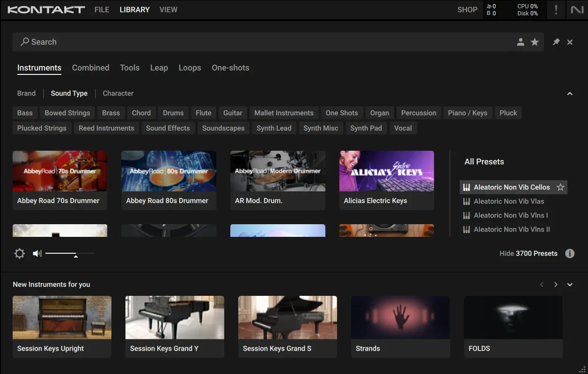588x374 pixels.
Task: Collapse the New Instruments section
Action: click(570, 285)
